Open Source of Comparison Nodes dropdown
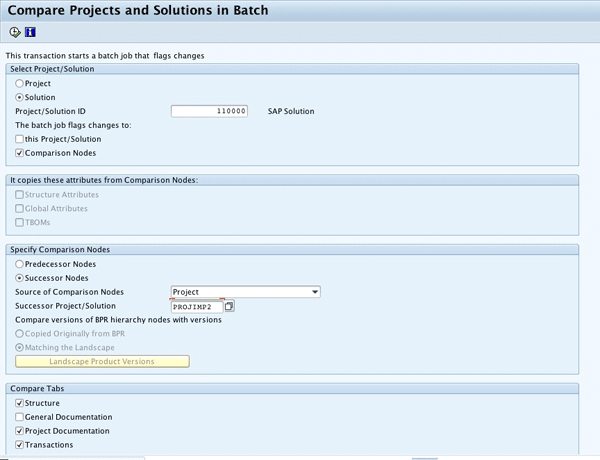The height and width of the screenshot is (460, 600). coord(315,292)
